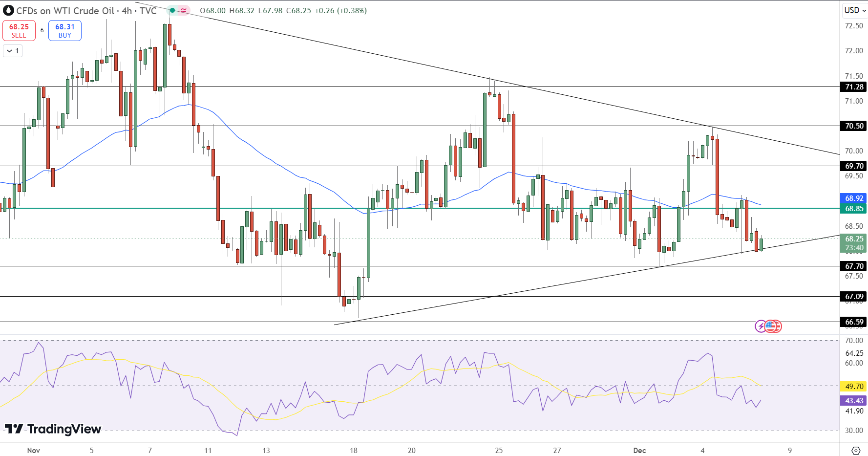The height and width of the screenshot is (456, 868).
Task: Click the TradingView logo
Action: [x=53, y=429]
